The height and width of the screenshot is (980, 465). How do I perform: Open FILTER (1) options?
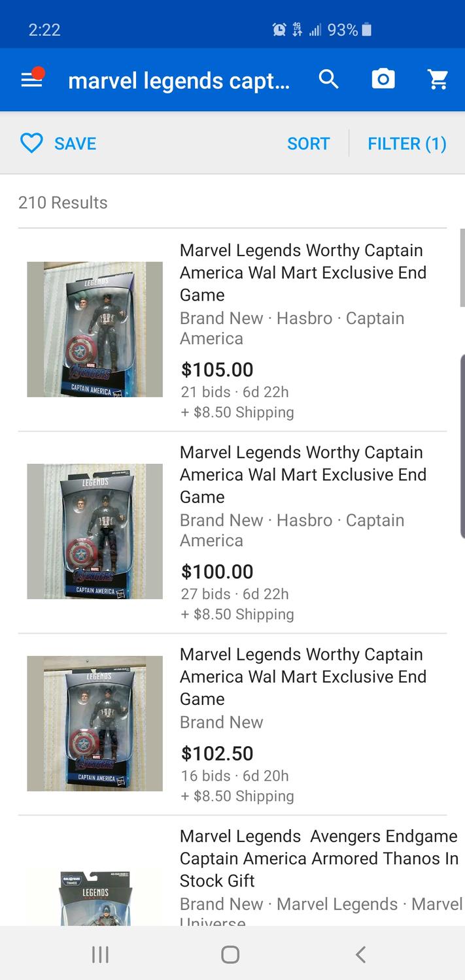(x=407, y=143)
